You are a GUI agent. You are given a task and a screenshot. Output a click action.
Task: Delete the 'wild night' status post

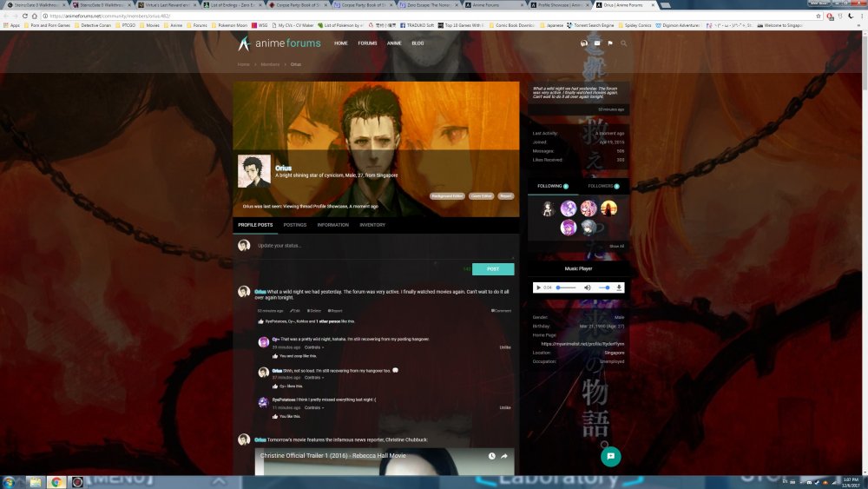[314, 311]
